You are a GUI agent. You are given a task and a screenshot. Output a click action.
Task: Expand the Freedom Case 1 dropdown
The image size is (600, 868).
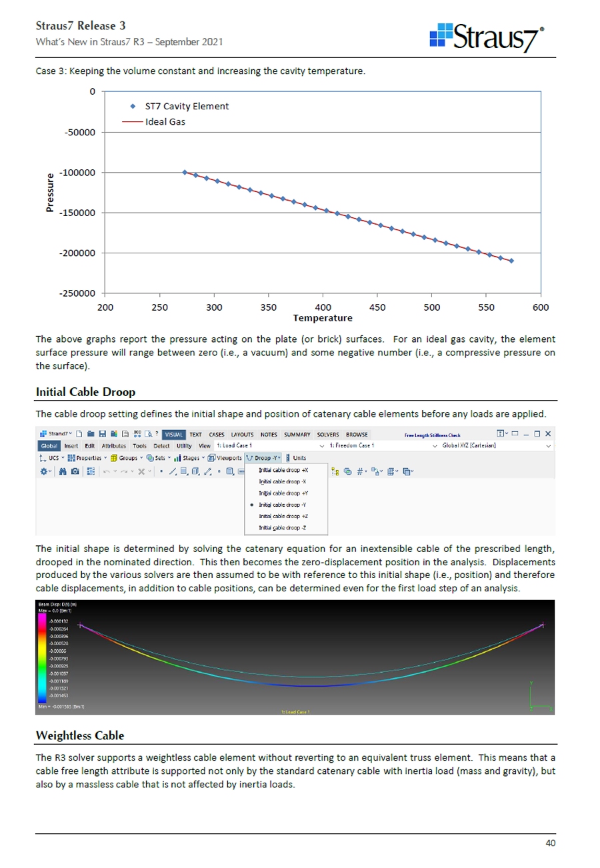(380, 445)
